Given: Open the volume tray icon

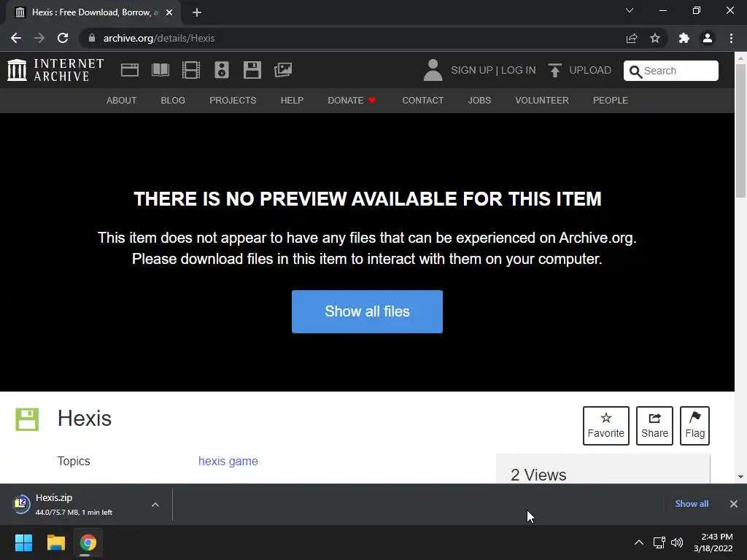Looking at the screenshot, I should click(677, 542).
